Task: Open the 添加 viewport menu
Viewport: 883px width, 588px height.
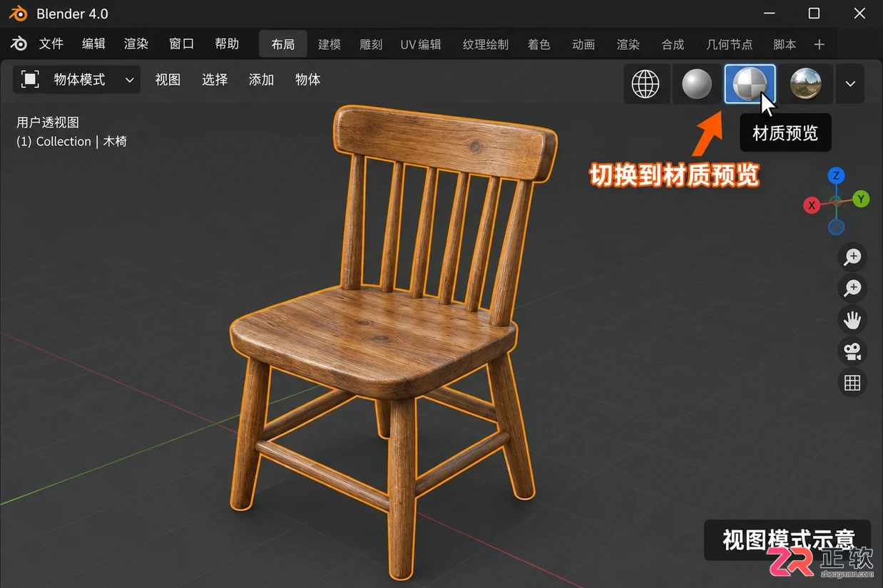Action: click(261, 80)
